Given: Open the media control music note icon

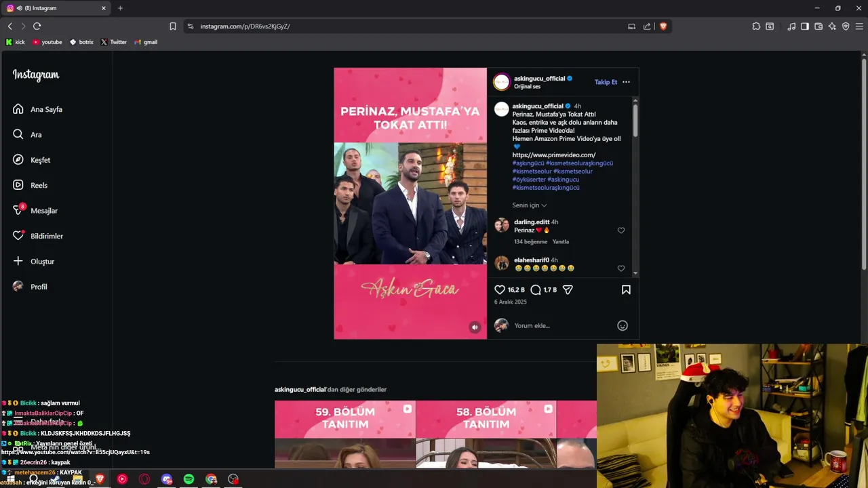Looking at the screenshot, I should pyautogui.click(x=791, y=26).
